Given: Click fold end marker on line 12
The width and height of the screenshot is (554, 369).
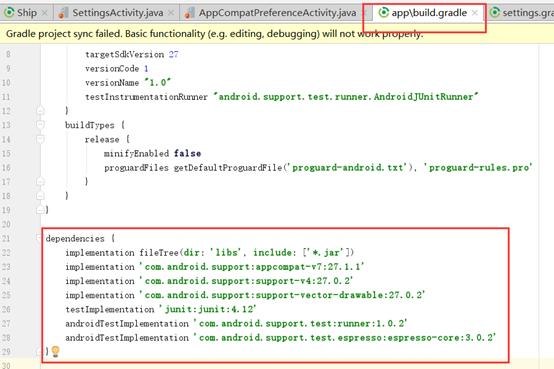Looking at the screenshot, I should (x=40, y=111).
